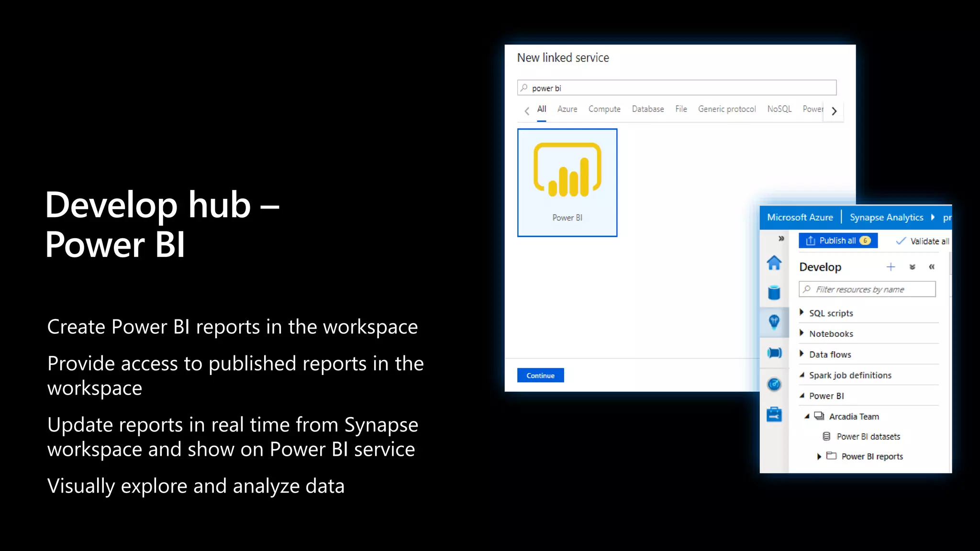Viewport: 980px width, 551px height.
Task: Select the Compute tab
Action: pyautogui.click(x=604, y=109)
